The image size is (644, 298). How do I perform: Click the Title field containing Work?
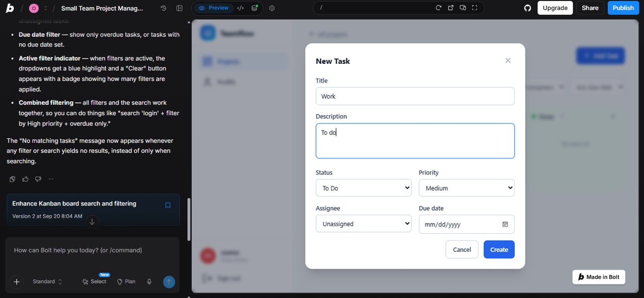(415, 96)
